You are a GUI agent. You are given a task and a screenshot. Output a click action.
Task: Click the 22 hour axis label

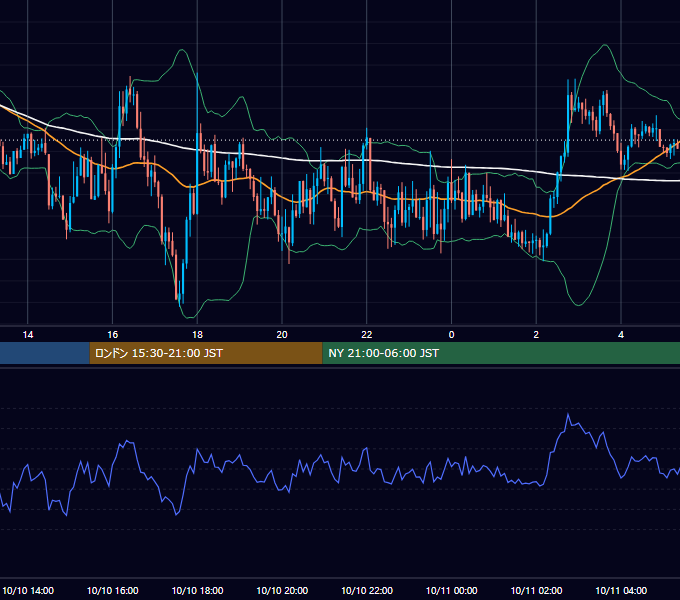pyautogui.click(x=367, y=335)
